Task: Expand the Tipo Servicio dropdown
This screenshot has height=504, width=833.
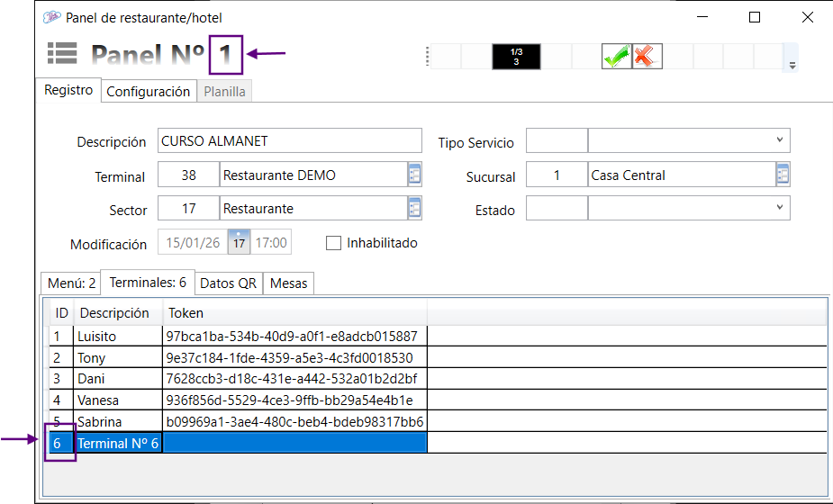Action: [x=778, y=141]
